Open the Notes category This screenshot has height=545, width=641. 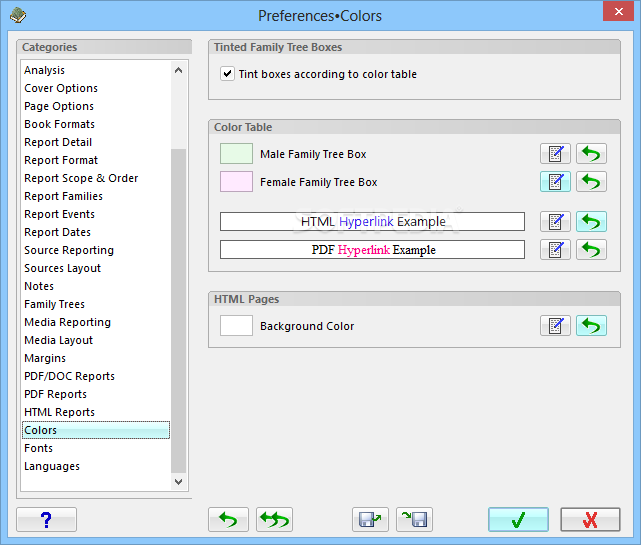point(96,286)
